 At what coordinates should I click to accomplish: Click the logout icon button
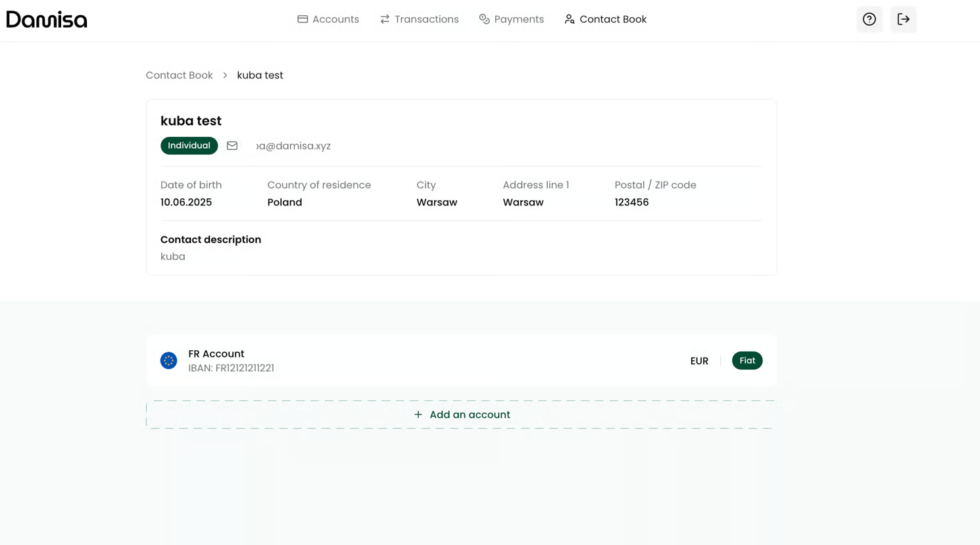903,20
